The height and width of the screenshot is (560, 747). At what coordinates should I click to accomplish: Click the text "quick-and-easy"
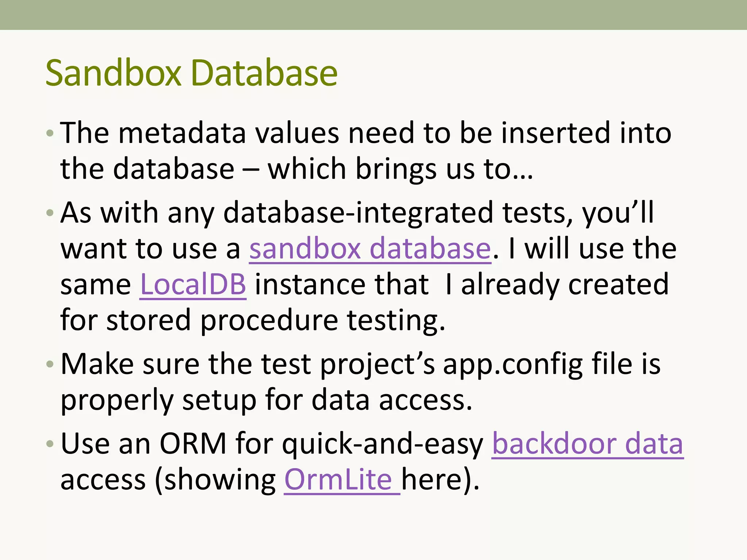pyautogui.click(x=382, y=444)
